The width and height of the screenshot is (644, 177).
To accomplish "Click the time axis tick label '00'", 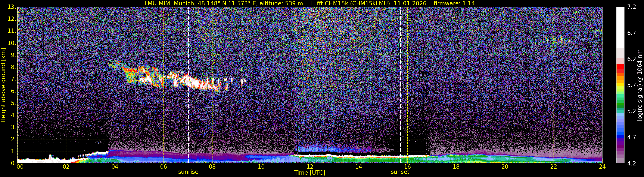I will tap(20, 167).
